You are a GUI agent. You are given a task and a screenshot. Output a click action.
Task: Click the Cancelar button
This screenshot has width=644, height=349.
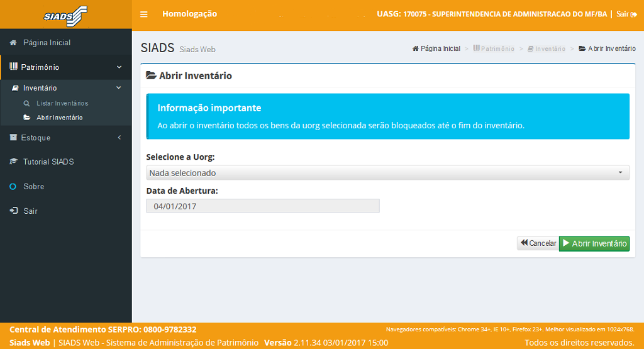click(x=538, y=243)
